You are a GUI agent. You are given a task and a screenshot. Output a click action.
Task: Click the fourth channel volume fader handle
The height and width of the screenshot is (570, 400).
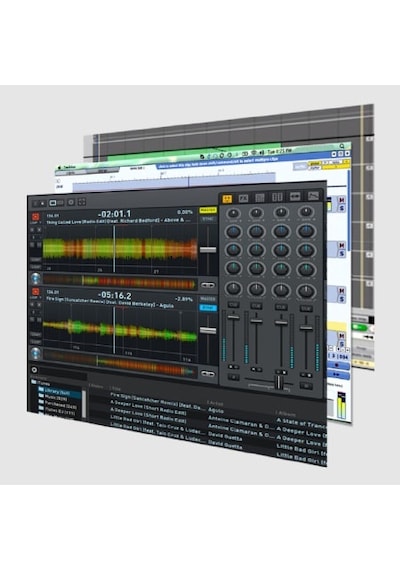coord(306,328)
